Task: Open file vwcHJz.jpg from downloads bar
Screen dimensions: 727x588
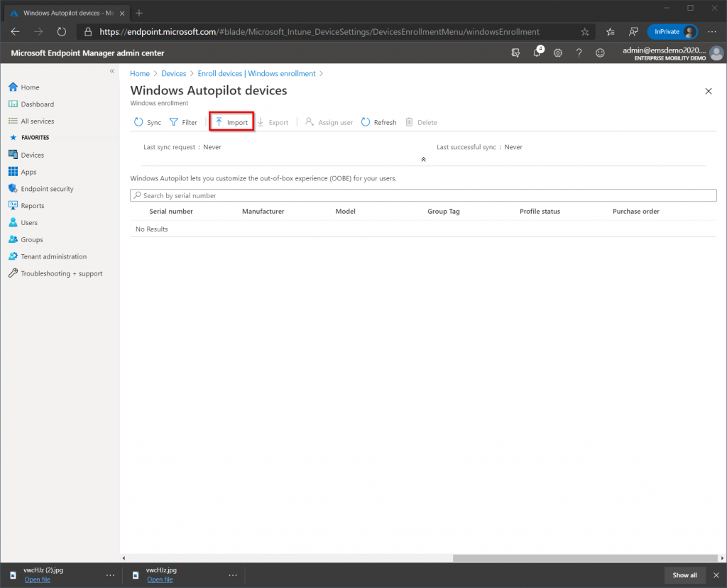Action: tap(160, 579)
